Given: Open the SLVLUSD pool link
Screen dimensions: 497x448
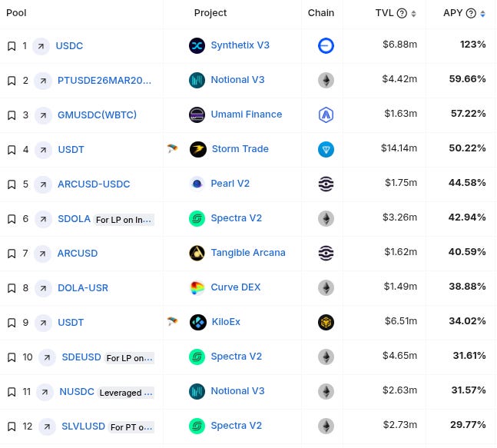Looking at the screenshot, I should (x=83, y=426).
